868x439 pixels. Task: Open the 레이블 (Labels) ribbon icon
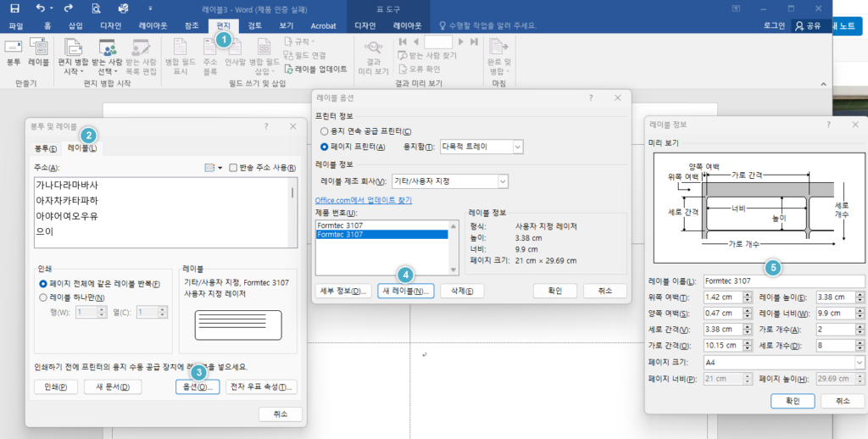[x=38, y=53]
